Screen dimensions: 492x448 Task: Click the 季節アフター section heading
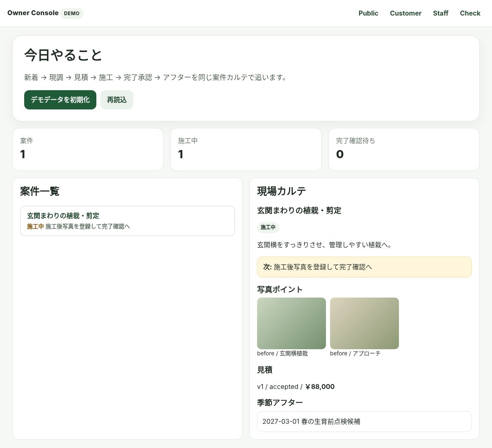click(280, 403)
